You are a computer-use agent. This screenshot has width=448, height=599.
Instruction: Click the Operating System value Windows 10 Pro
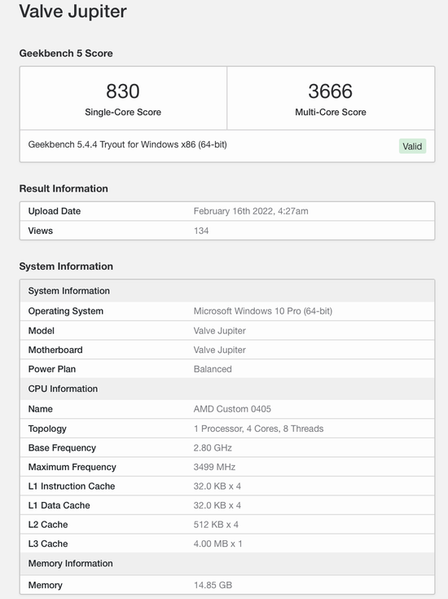(263, 311)
